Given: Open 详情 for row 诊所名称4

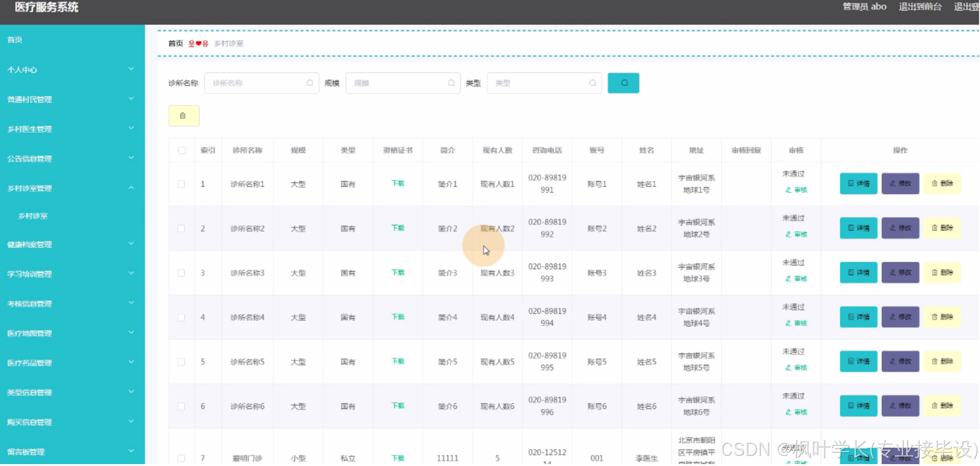Looking at the screenshot, I should click(x=858, y=317).
